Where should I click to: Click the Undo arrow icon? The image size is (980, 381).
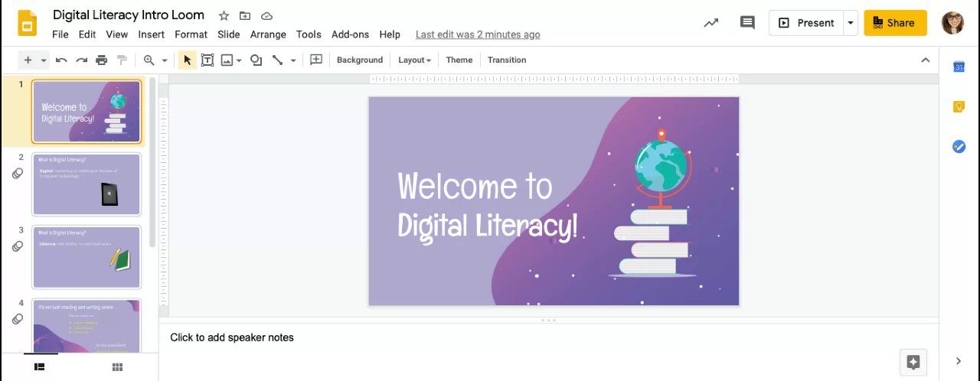[61, 60]
